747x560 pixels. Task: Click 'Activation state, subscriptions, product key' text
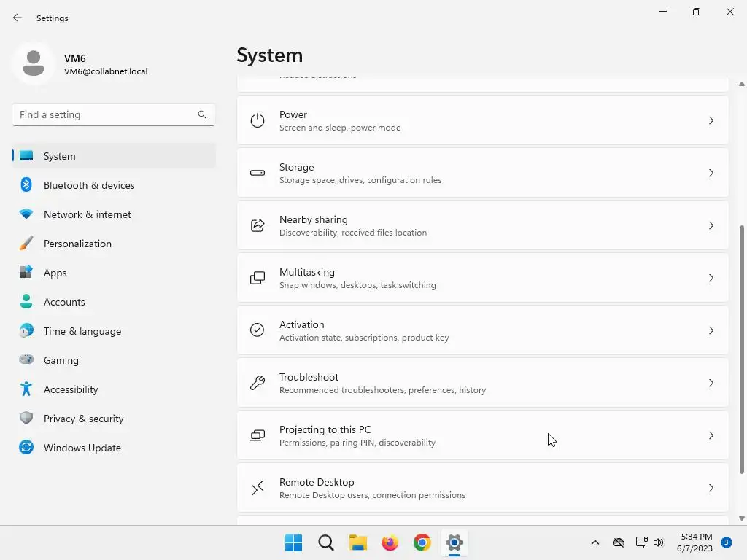pos(364,338)
